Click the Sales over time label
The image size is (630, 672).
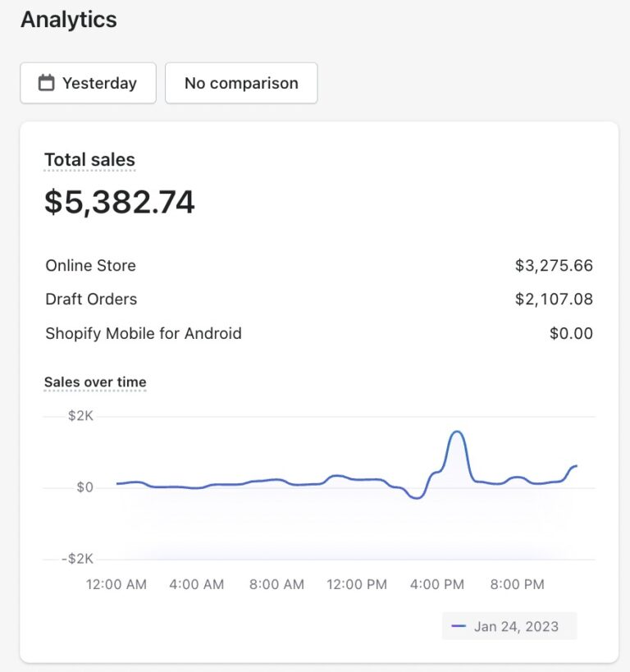pos(95,382)
